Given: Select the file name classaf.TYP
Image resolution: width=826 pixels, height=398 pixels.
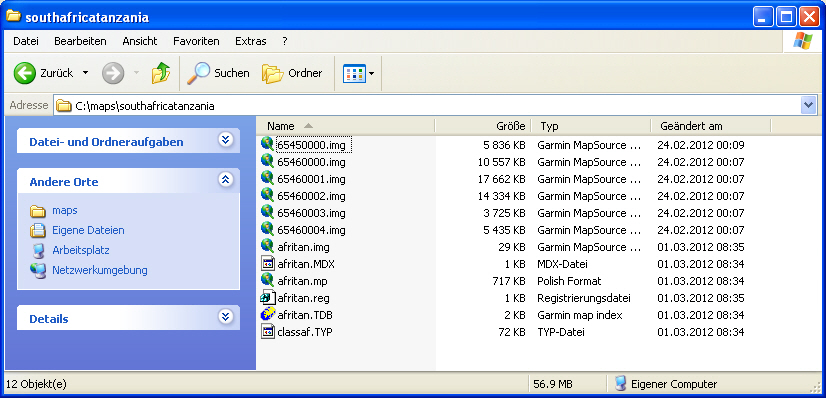Looking at the screenshot, I should tap(304, 332).
